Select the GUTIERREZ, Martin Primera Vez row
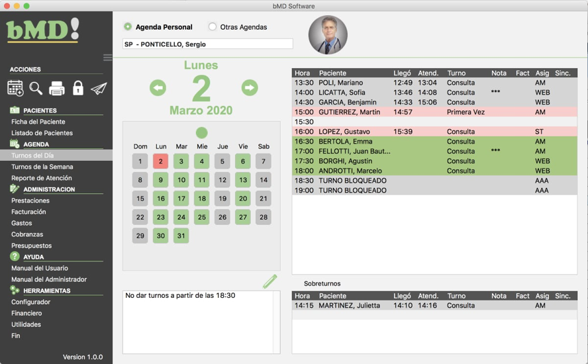 [x=434, y=112]
